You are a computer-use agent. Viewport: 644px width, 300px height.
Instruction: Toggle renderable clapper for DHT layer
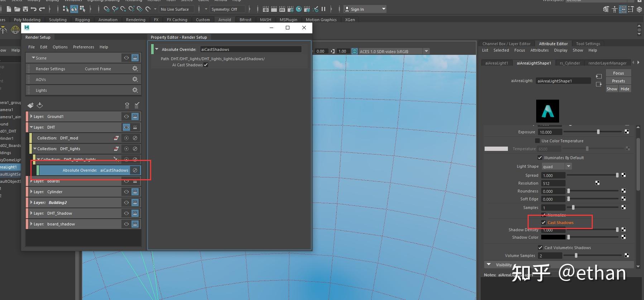[135, 127]
